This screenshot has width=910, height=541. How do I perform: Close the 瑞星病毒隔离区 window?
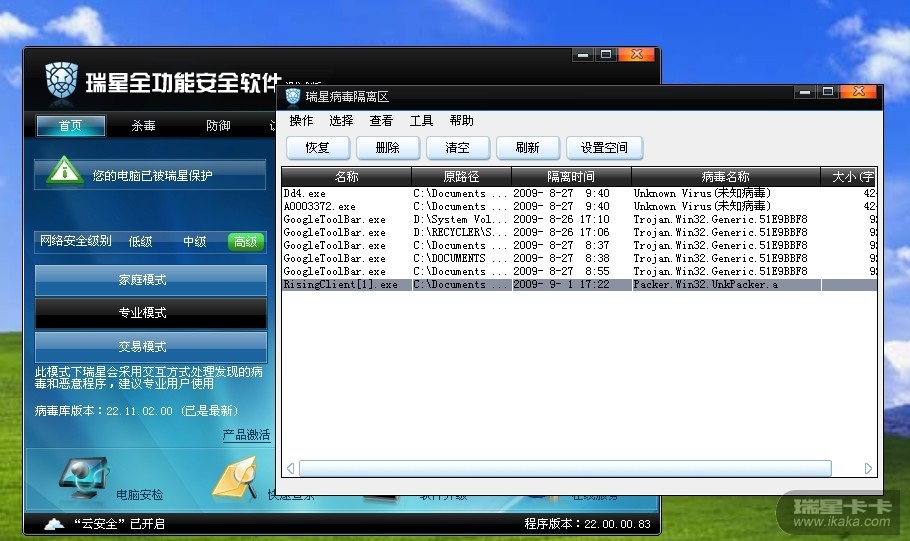[859, 92]
